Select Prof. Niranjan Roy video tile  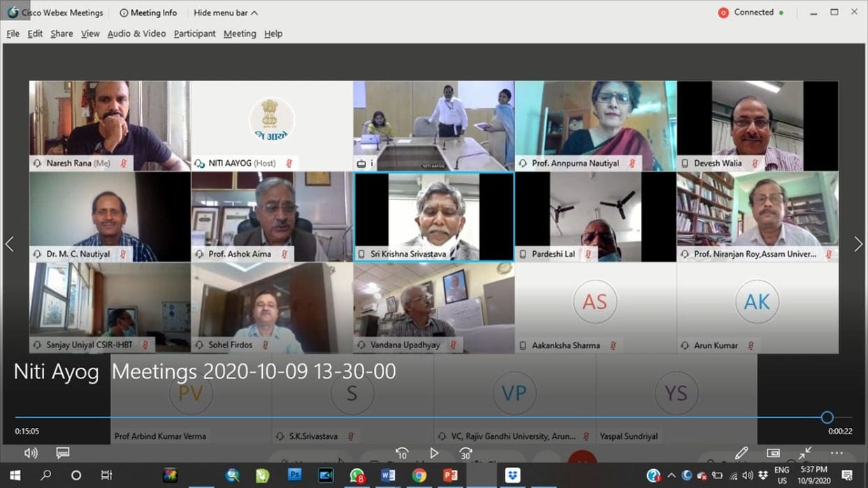click(758, 217)
